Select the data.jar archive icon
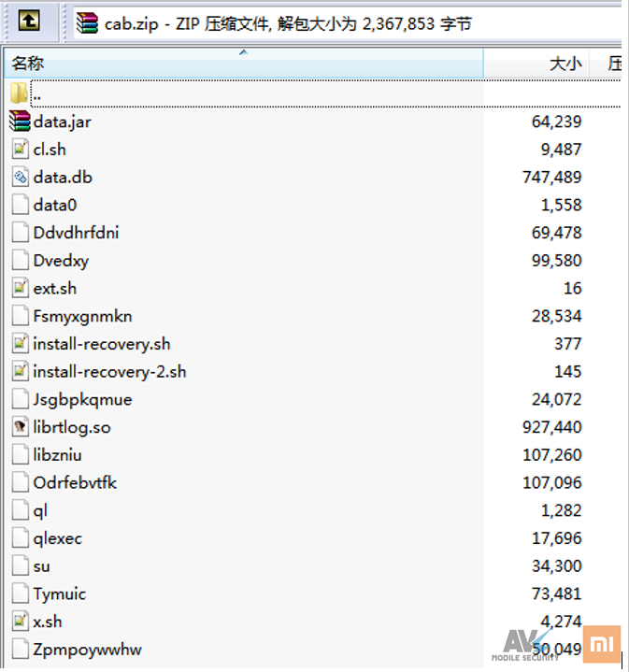 pyautogui.click(x=20, y=121)
